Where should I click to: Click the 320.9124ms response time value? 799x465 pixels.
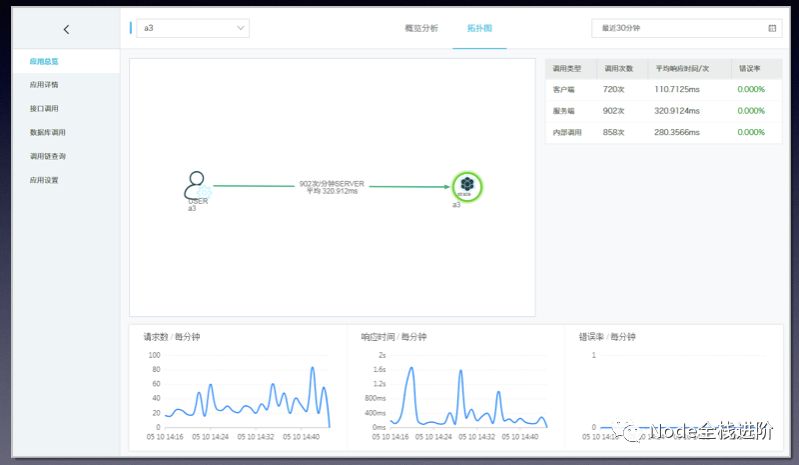[677, 111]
